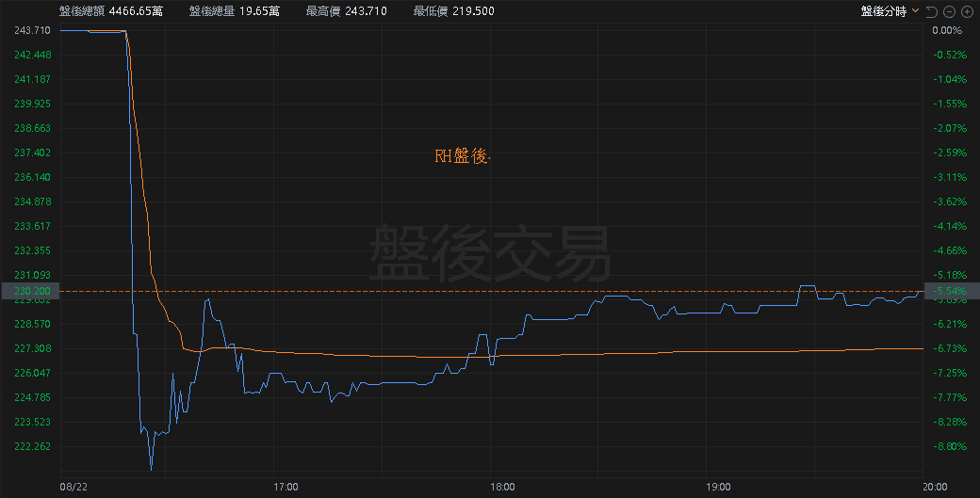The height and width of the screenshot is (498, 980).
Task: Click the 222.262 price axis label
Action: click(32, 447)
